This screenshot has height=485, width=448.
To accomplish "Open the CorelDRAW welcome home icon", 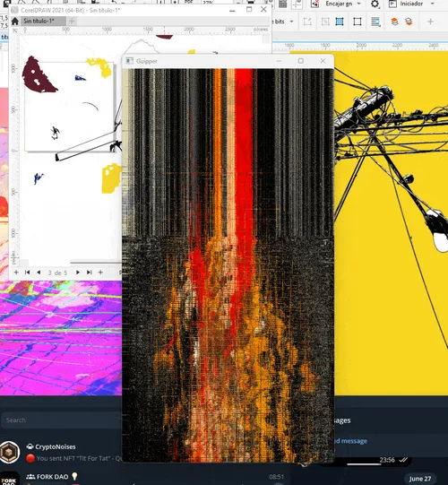I will [15, 21].
